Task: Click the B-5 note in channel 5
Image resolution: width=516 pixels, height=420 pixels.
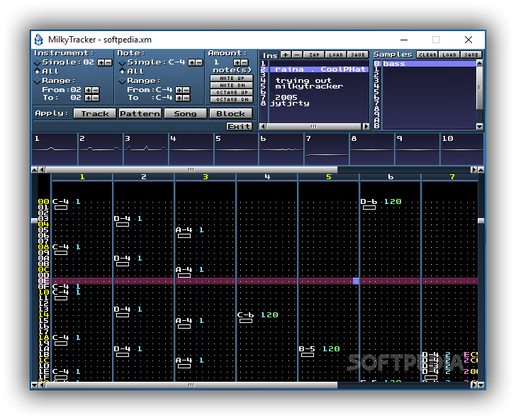Action: pos(307,349)
